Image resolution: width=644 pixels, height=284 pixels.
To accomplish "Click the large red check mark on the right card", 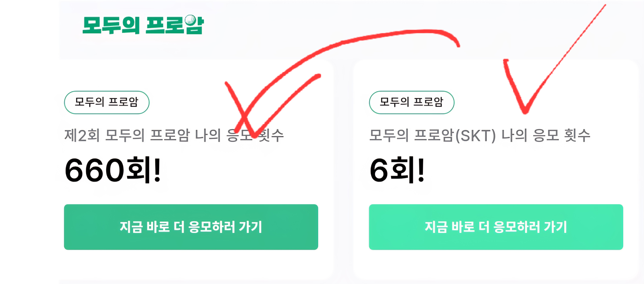I will click(x=528, y=100).
